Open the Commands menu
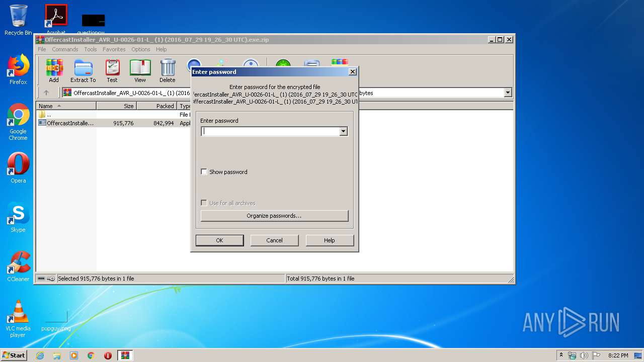Screen dimensions: 644x362 (x=65, y=49)
